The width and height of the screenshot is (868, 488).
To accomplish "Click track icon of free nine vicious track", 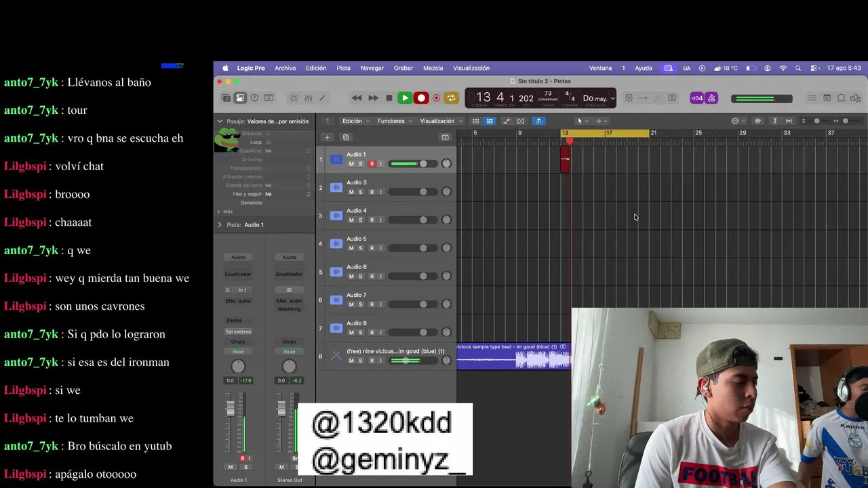I will [x=336, y=356].
